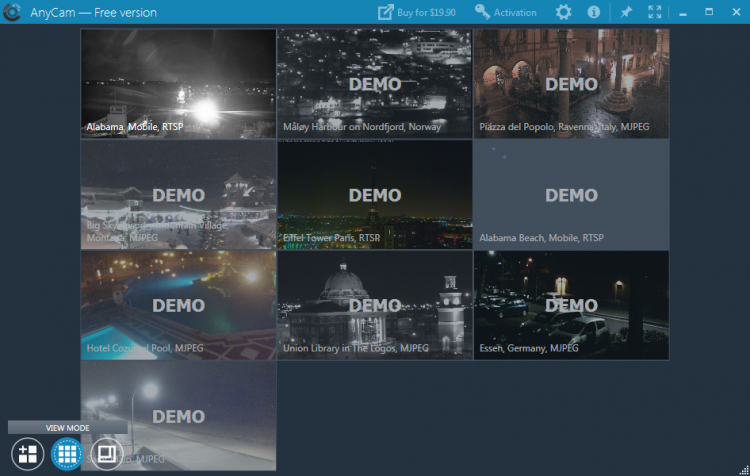Click the key icon beside Activation

tap(482, 12)
